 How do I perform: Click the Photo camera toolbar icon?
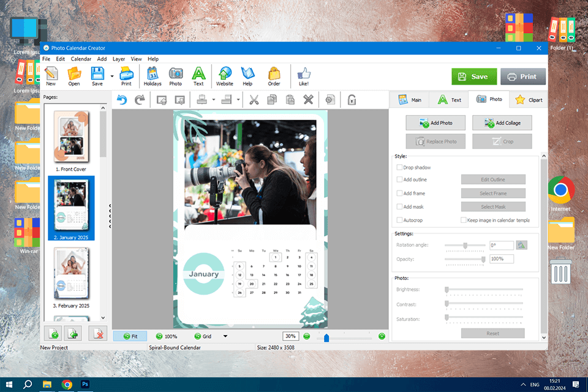coord(176,76)
